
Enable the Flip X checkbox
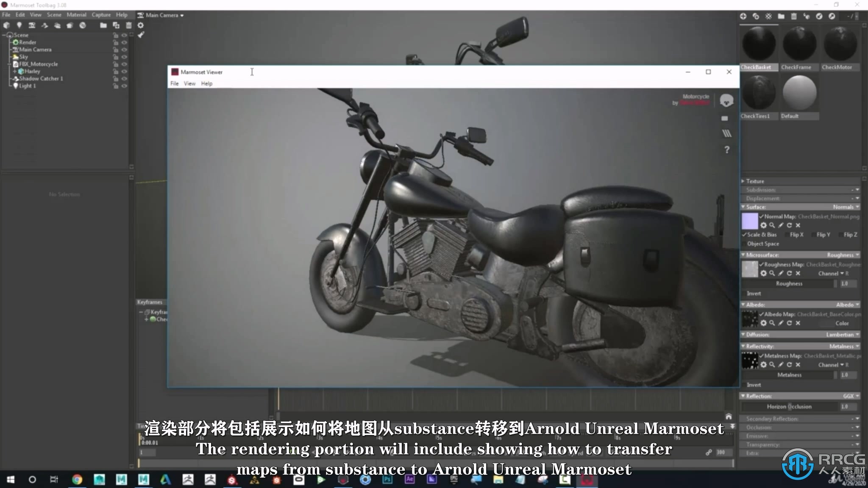(787, 235)
